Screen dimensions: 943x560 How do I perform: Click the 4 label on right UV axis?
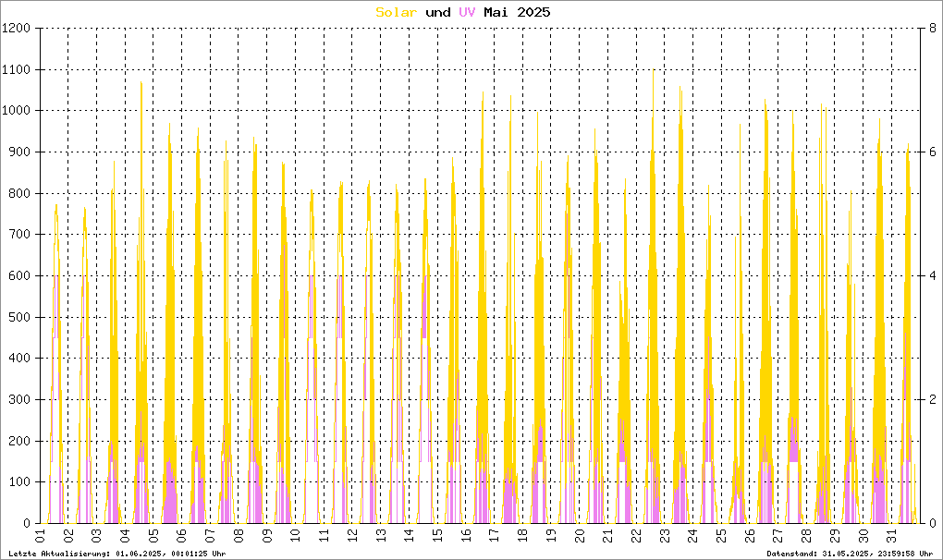[932, 275]
